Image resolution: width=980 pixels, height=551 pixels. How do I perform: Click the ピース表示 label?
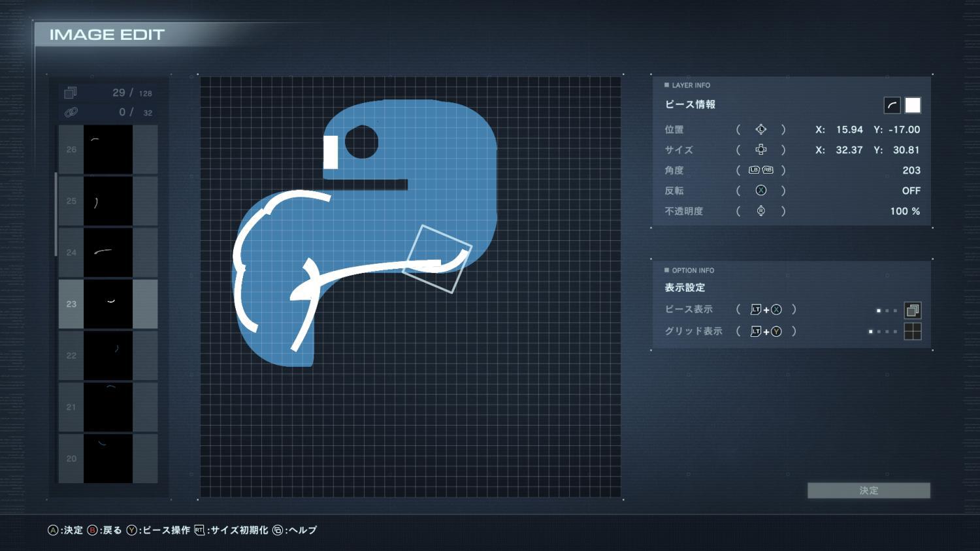click(689, 309)
